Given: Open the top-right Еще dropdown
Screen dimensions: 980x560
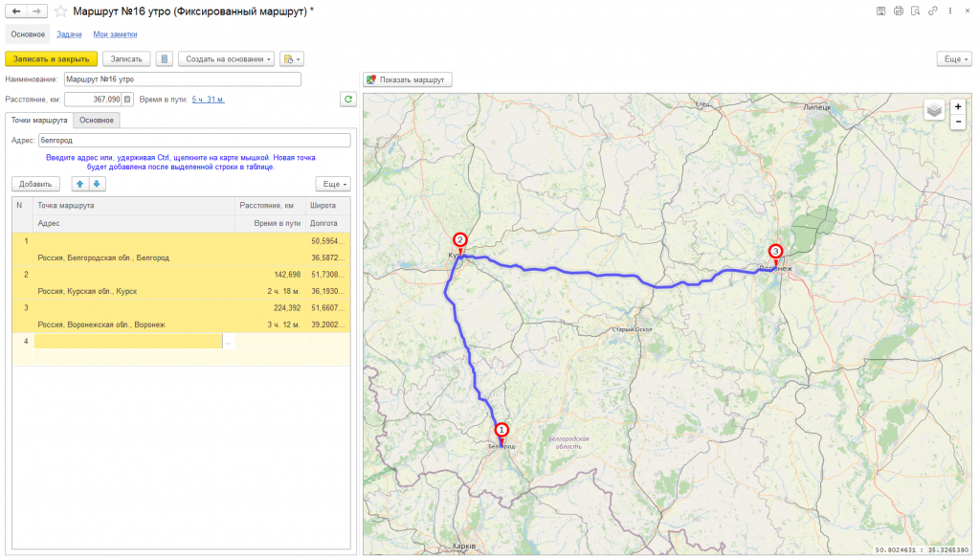Looking at the screenshot, I should tap(955, 59).
